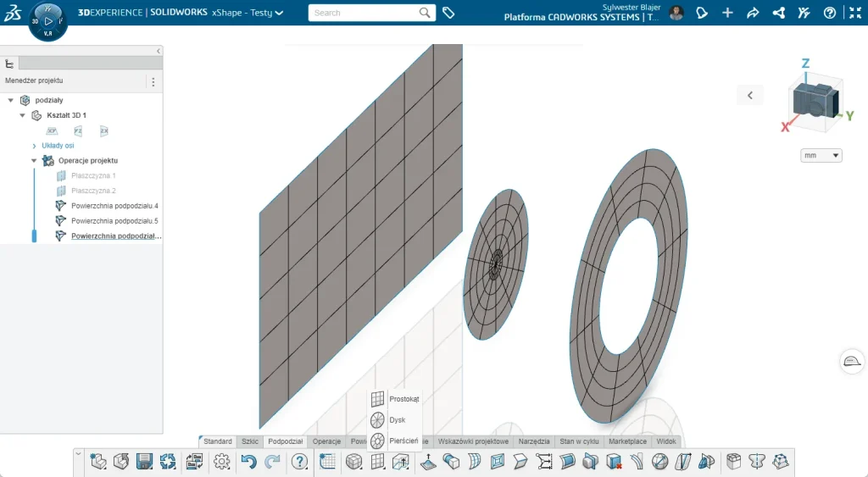
Task: Collapse the view cube panel arrow
Action: (x=750, y=95)
